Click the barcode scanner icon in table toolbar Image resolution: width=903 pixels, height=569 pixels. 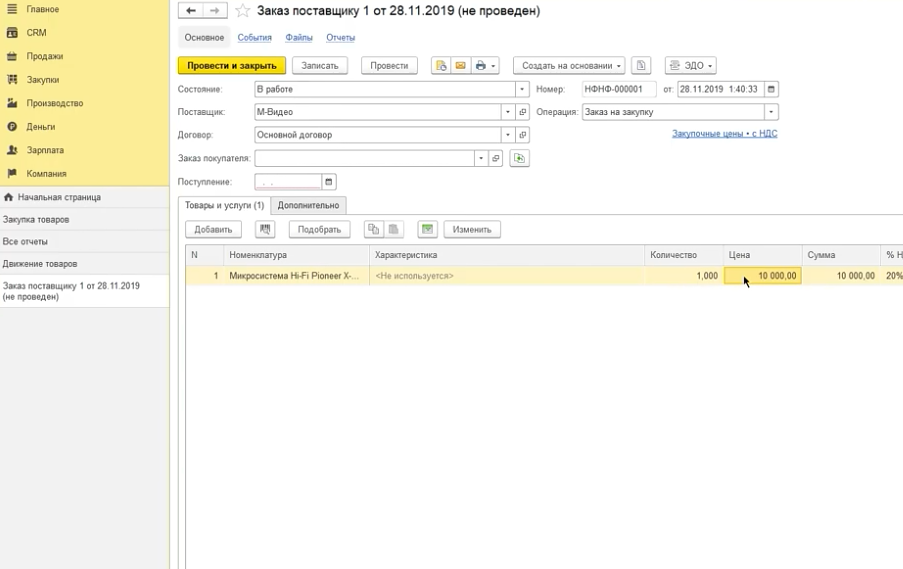[x=265, y=230]
